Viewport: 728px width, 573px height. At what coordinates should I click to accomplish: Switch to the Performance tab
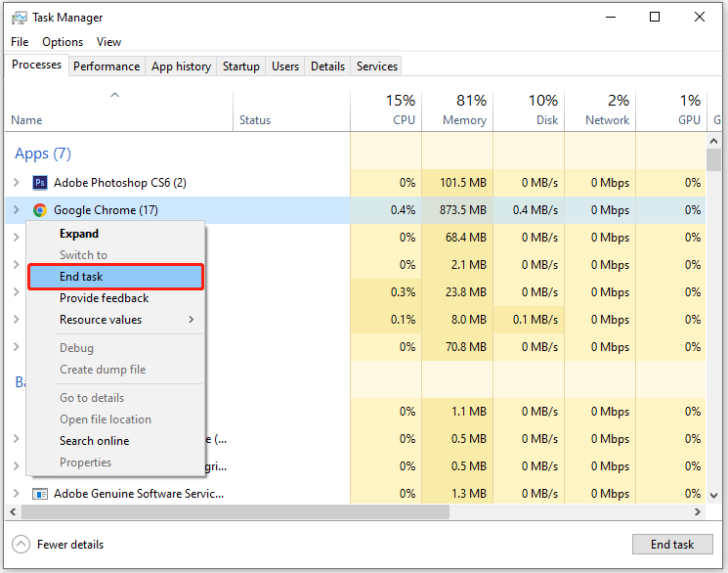[x=107, y=66]
